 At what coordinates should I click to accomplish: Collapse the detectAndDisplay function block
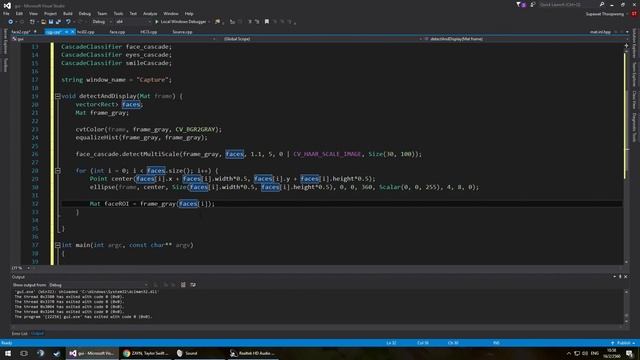click(58, 96)
